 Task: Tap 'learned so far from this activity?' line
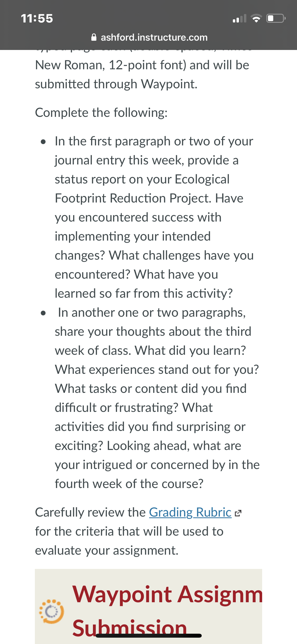[x=144, y=293]
